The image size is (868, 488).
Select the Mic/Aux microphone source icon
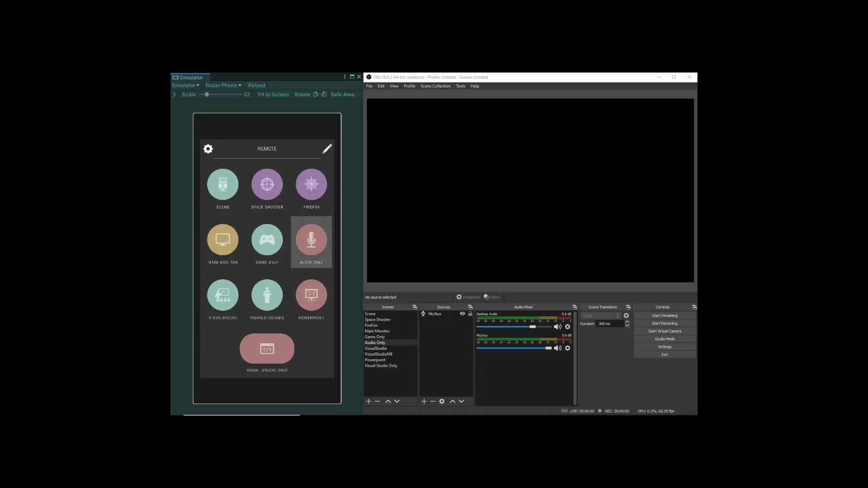[x=423, y=314]
